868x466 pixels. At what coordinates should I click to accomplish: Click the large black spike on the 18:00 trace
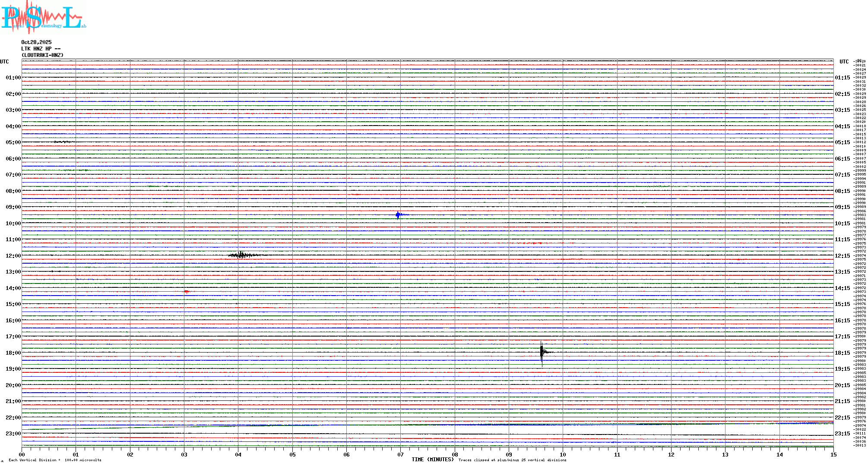click(542, 352)
